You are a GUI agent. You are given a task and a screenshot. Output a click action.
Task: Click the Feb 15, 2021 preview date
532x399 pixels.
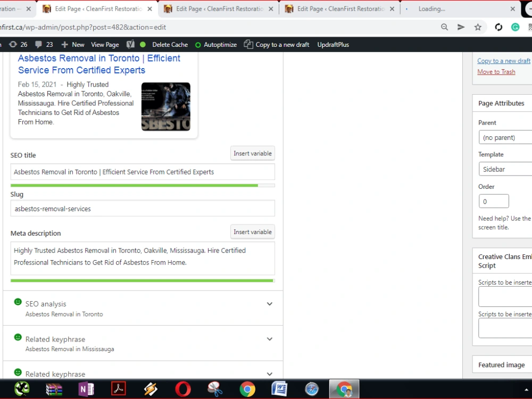coord(37,85)
